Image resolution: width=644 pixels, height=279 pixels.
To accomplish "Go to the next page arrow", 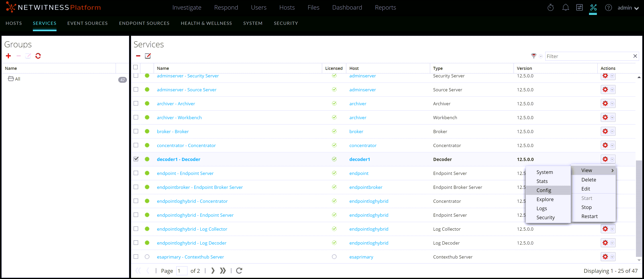I will pos(213,271).
